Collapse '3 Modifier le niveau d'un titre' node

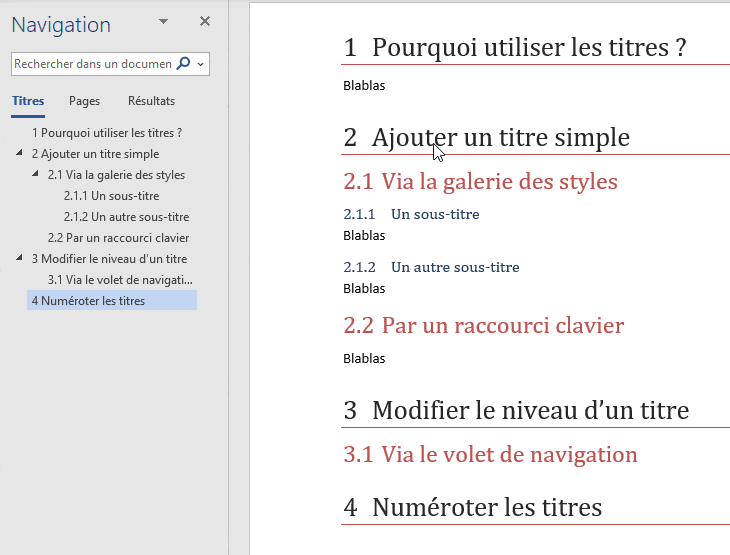point(19,257)
